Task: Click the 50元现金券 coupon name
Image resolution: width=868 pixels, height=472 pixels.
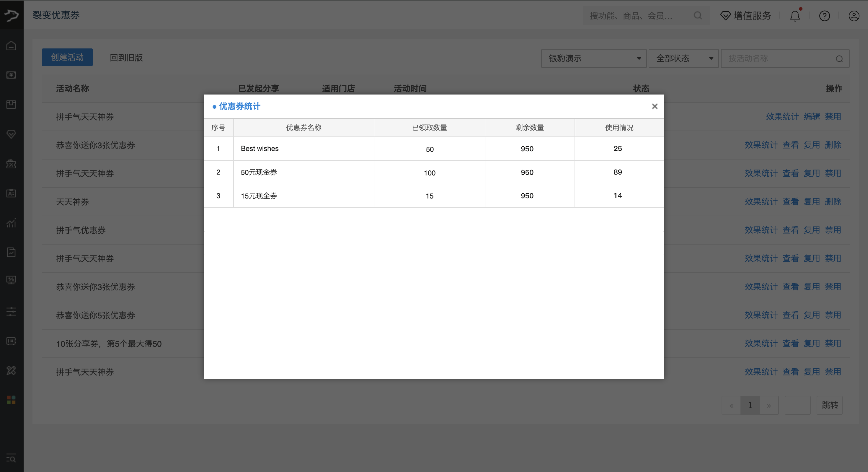Action: (x=259, y=172)
